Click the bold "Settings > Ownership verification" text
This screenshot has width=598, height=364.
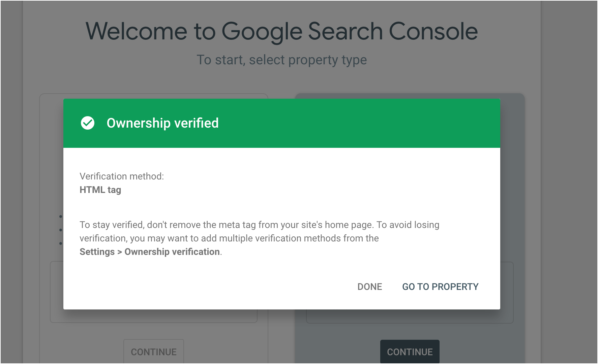150,252
